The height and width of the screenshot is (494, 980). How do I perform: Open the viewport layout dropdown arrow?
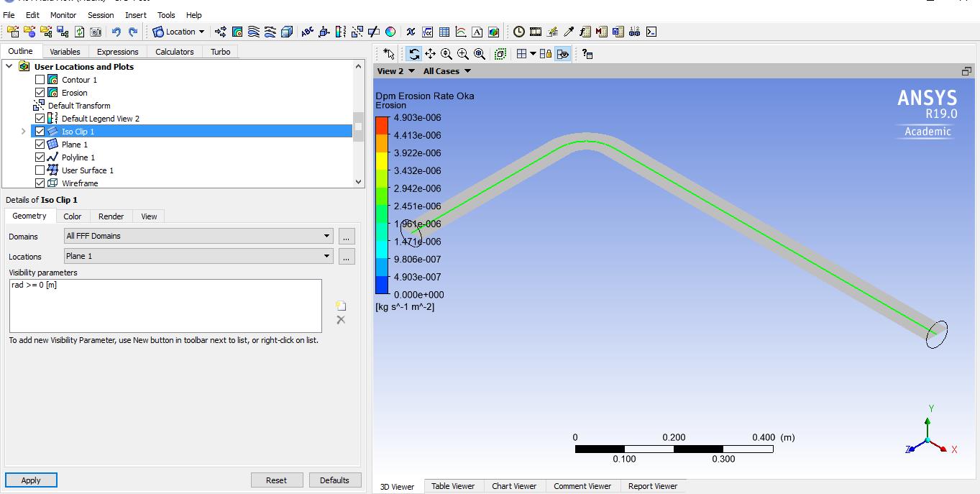tap(533, 54)
